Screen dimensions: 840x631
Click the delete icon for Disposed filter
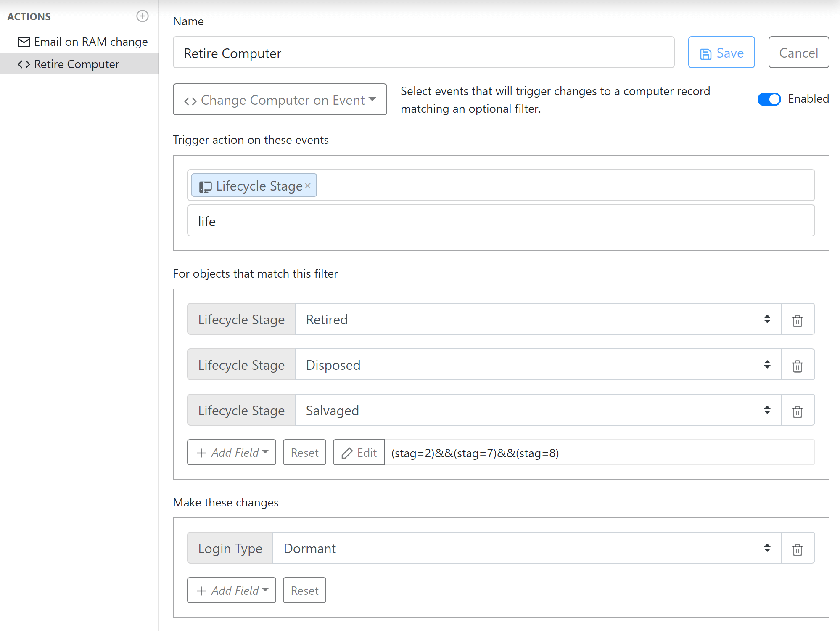tap(798, 365)
